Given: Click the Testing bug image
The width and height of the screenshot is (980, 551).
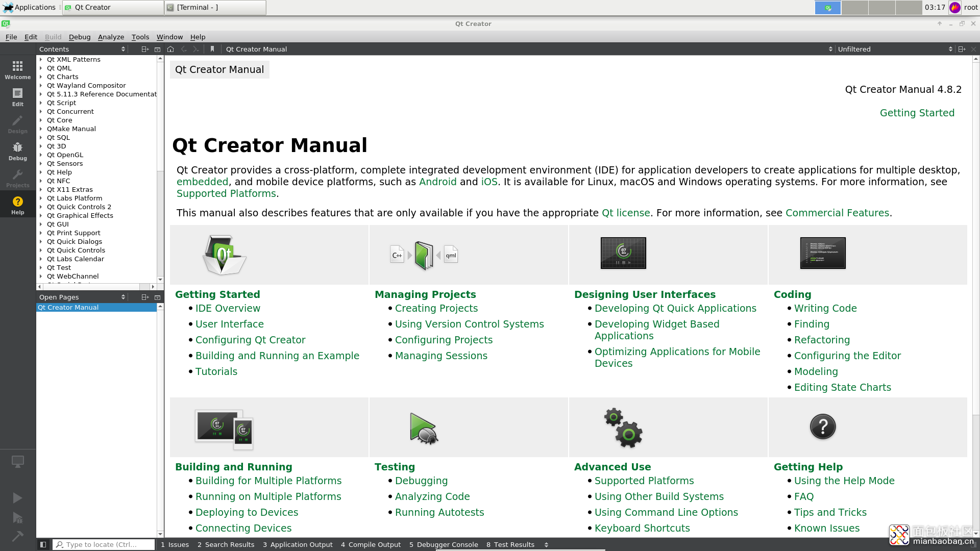Looking at the screenshot, I should [x=424, y=429].
